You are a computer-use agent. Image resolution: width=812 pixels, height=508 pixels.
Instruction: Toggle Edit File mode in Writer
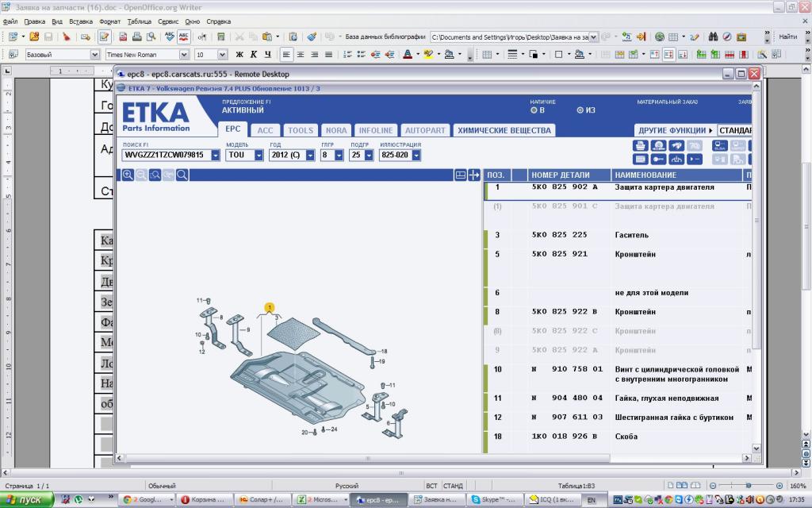click(x=104, y=37)
